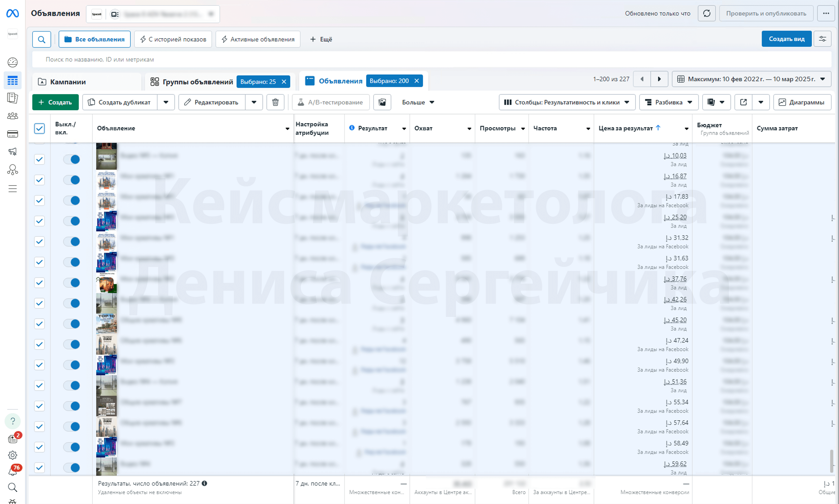Click the creative preview image icon

point(382,102)
